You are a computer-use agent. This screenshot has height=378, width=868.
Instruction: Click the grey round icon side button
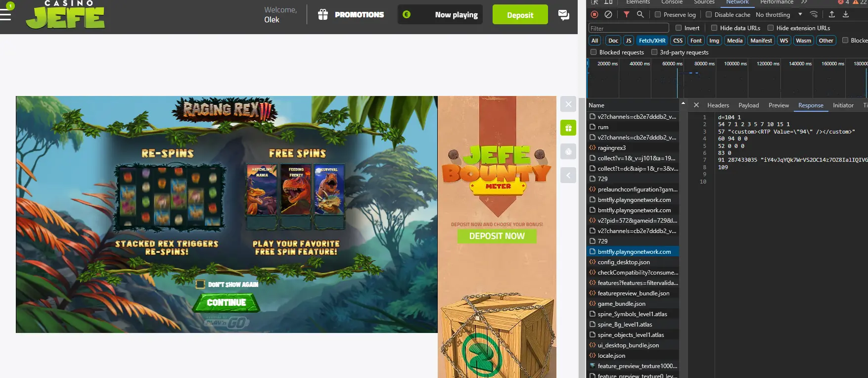point(568,151)
